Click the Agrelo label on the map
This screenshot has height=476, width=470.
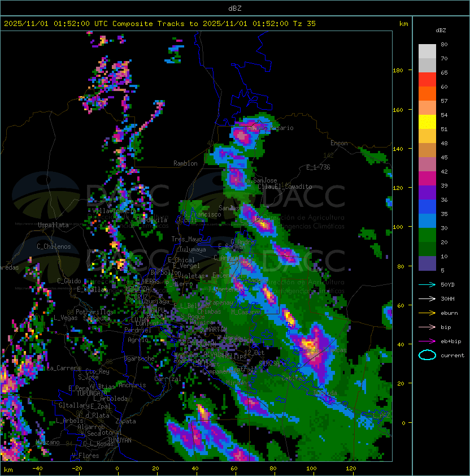pos(138,340)
